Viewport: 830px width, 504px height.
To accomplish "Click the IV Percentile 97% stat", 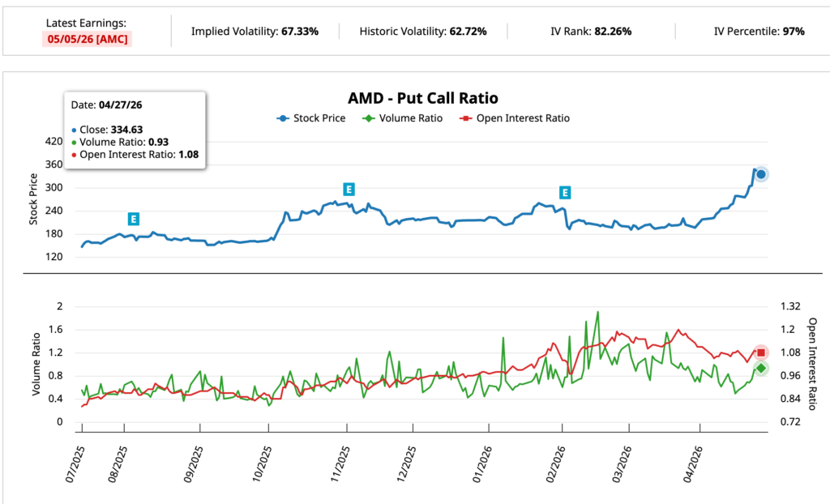I will (759, 32).
